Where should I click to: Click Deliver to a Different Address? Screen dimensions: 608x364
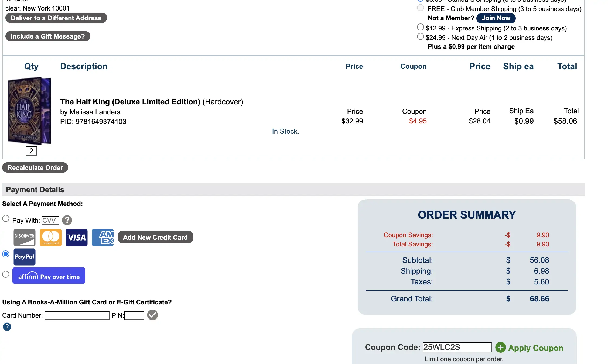click(x=56, y=18)
